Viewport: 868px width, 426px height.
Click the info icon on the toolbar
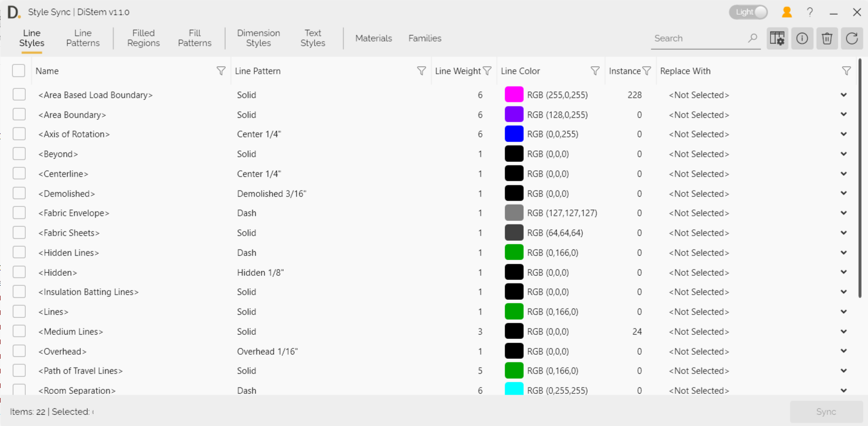tap(802, 38)
